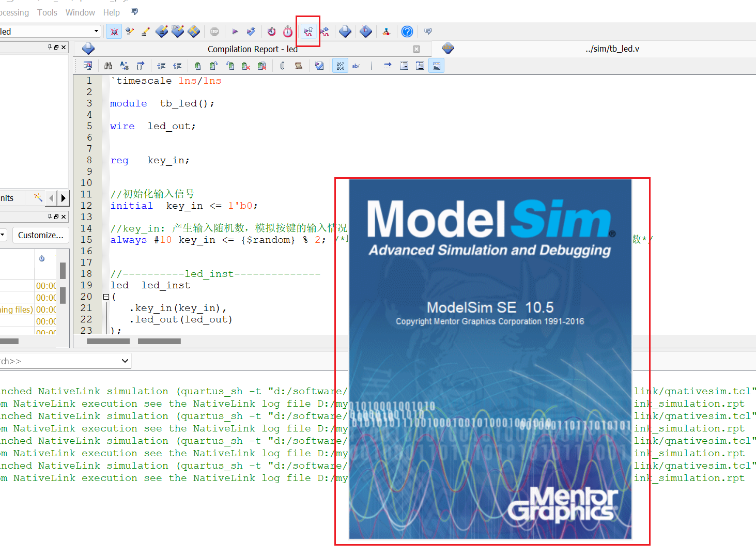Screen dimensions: 756x557
Task: Toggle line numbers with the 267/268 icon
Action: pyautogui.click(x=340, y=65)
